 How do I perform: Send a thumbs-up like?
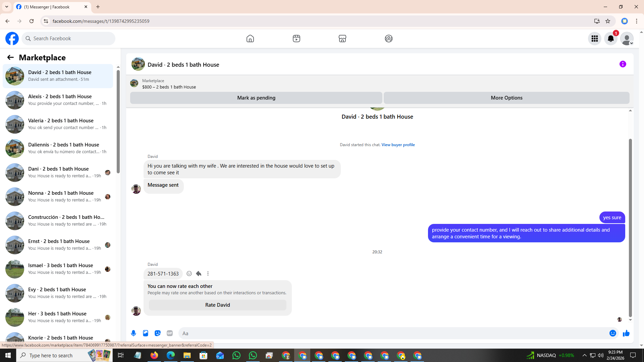coord(626,333)
